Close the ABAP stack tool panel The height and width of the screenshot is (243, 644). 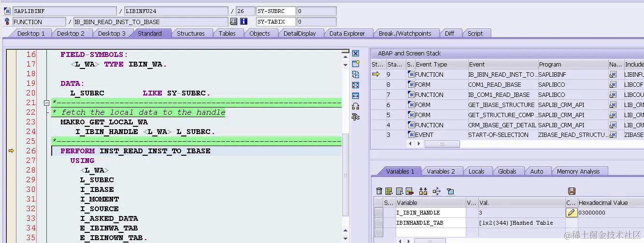click(x=356, y=54)
